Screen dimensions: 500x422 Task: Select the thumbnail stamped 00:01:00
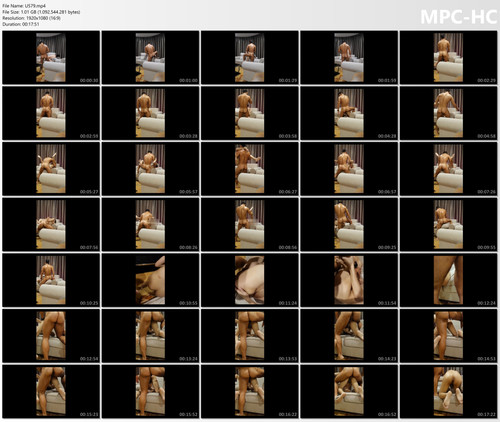[x=150, y=57]
